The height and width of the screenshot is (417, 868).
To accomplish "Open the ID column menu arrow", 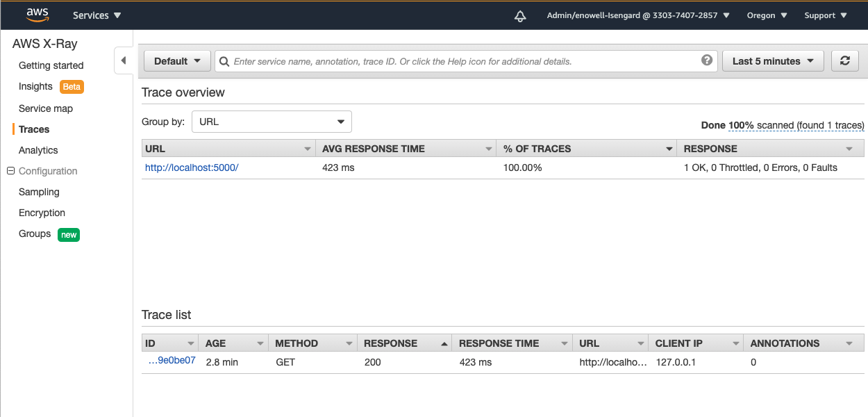I will (x=191, y=343).
